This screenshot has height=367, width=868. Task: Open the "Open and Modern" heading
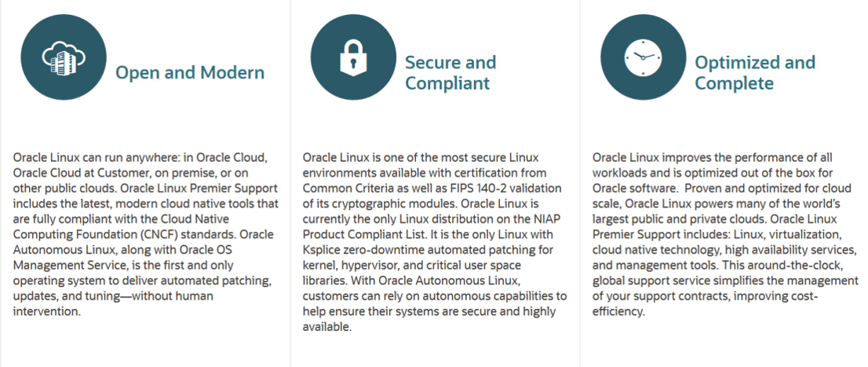click(x=190, y=73)
